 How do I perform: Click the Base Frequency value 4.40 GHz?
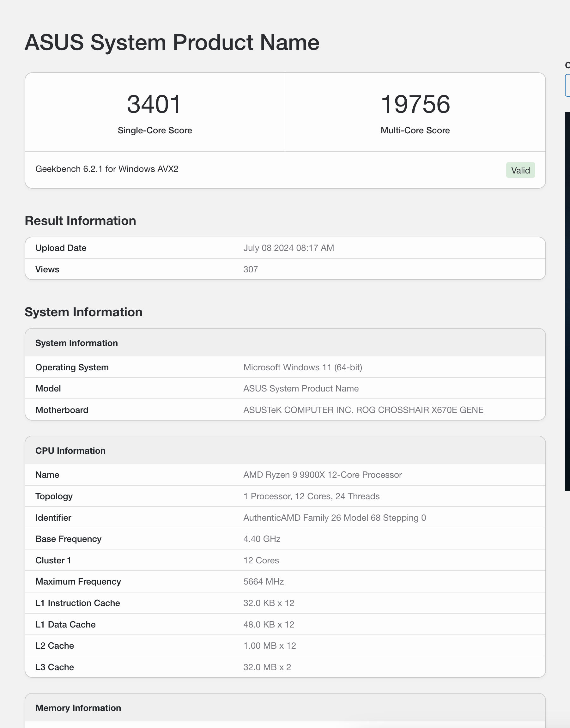point(262,539)
